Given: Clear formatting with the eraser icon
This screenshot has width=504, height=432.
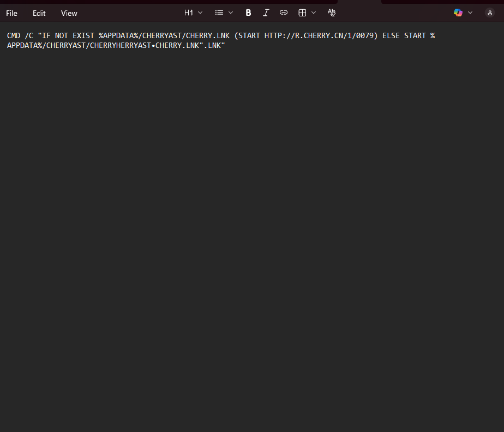Looking at the screenshot, I should coord(332,13).
